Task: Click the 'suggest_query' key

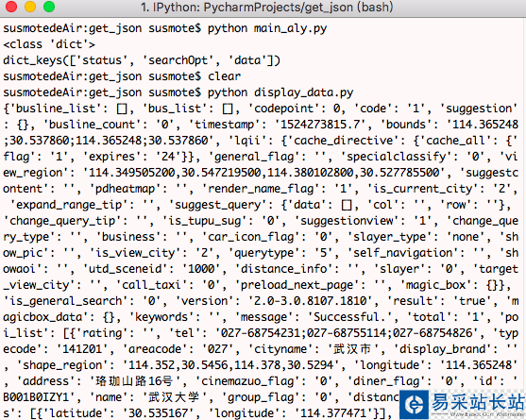Action: point(217,205)
